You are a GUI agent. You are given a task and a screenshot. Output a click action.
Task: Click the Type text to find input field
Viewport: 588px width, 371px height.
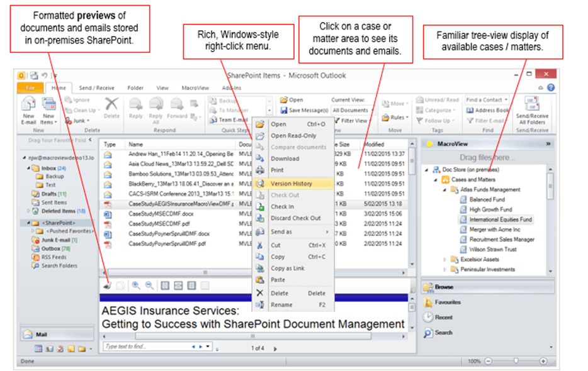pyautogui.click(x=145, y=345)
